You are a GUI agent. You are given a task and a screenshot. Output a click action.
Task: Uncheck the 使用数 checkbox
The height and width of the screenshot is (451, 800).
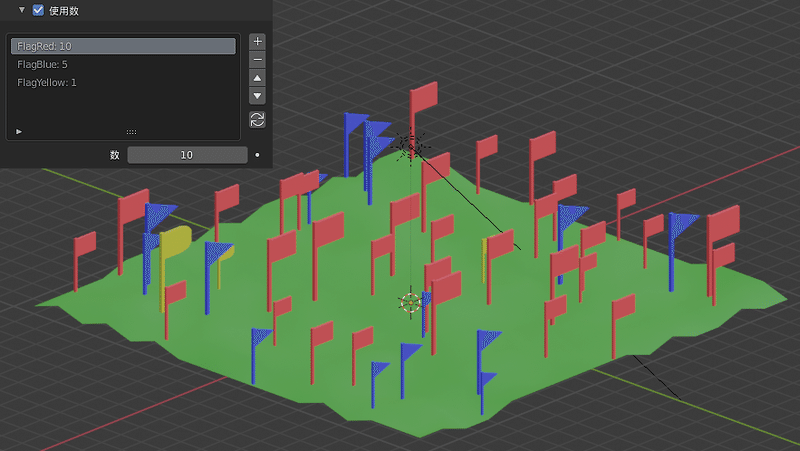pyautogui.click(x=38, y=10)
